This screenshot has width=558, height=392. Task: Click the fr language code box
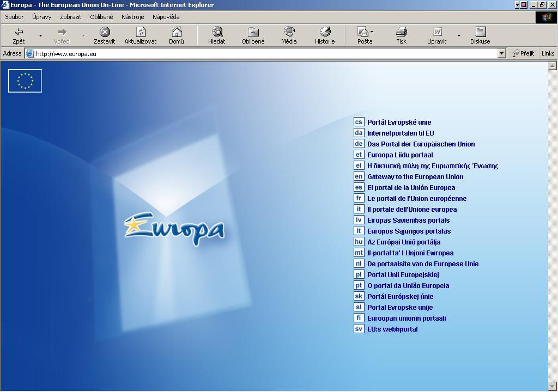pyautogui.click(x=359, y=198)
